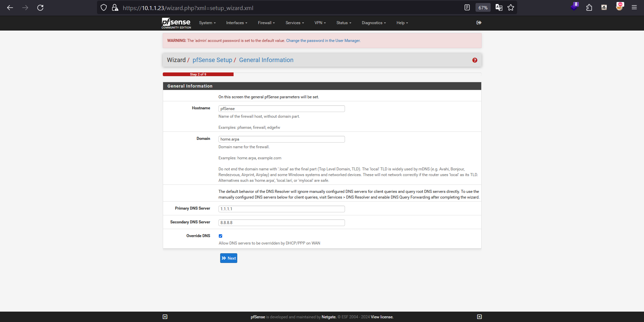
Task: Open the System dropdown menu
Action: click(207, 23)
